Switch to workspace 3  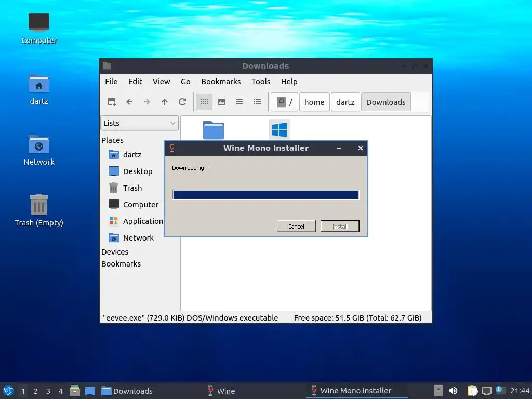pyautogui.click(x=48, y=391)
